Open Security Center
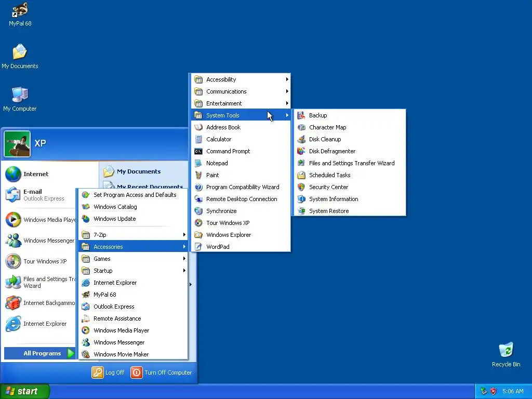Viewport: 532px width, 399px height. tap(350, 187)
